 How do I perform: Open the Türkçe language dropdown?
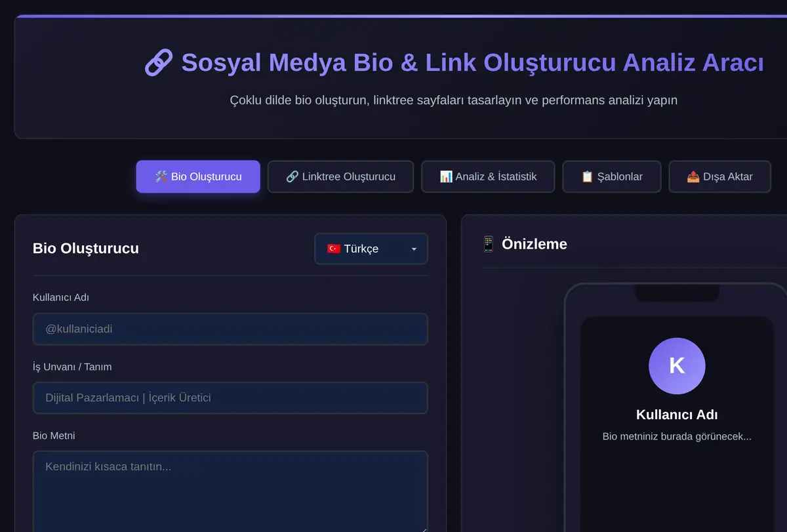click(371, 249)
